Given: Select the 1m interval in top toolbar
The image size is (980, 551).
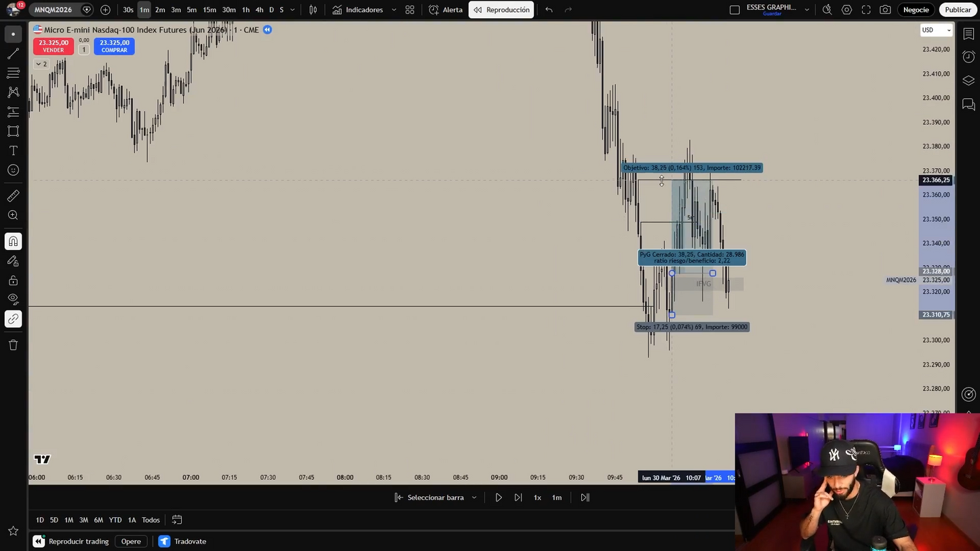Looking at the screenshot, I should point(144,9).
